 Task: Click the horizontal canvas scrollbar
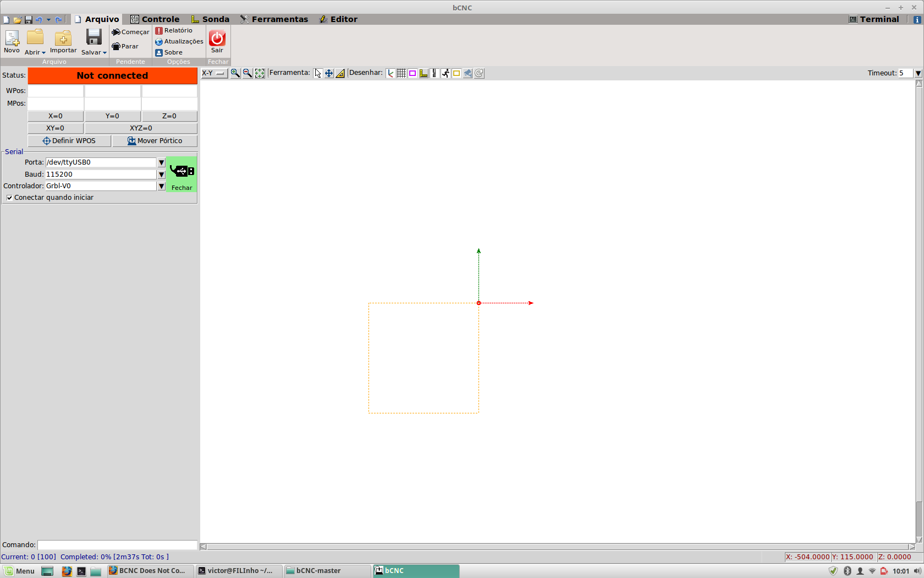558,547
